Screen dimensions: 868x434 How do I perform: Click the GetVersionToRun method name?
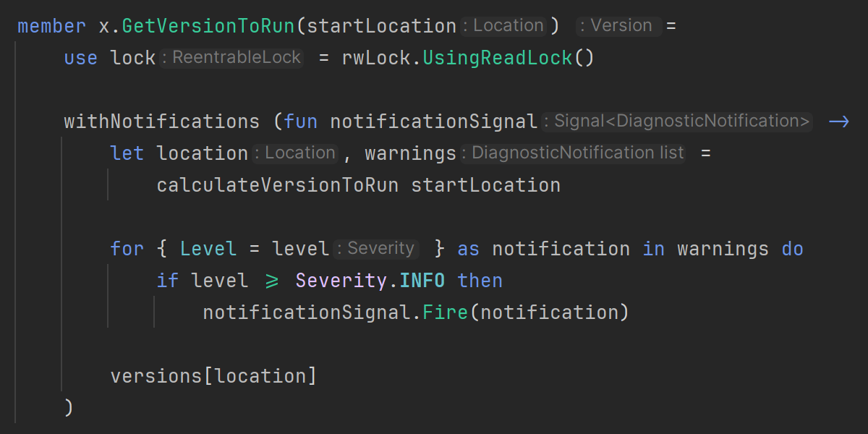(x=208, y=26)
